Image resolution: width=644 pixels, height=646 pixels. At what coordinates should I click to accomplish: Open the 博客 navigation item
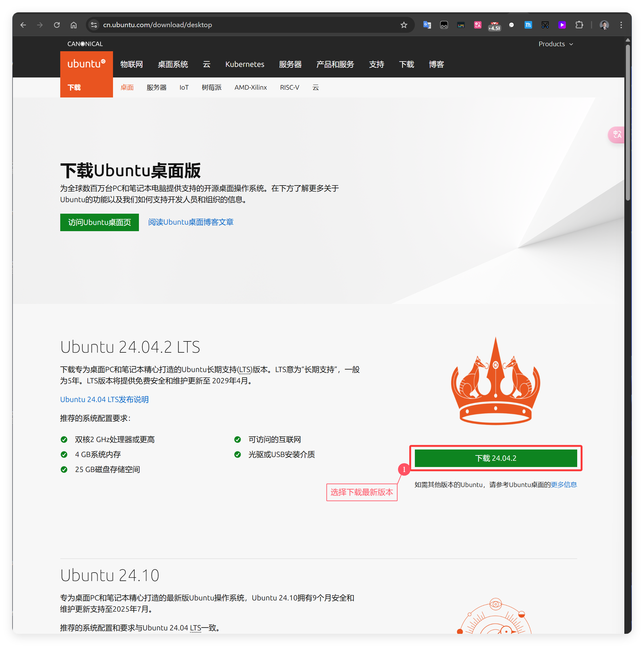(x=436, y=64)
